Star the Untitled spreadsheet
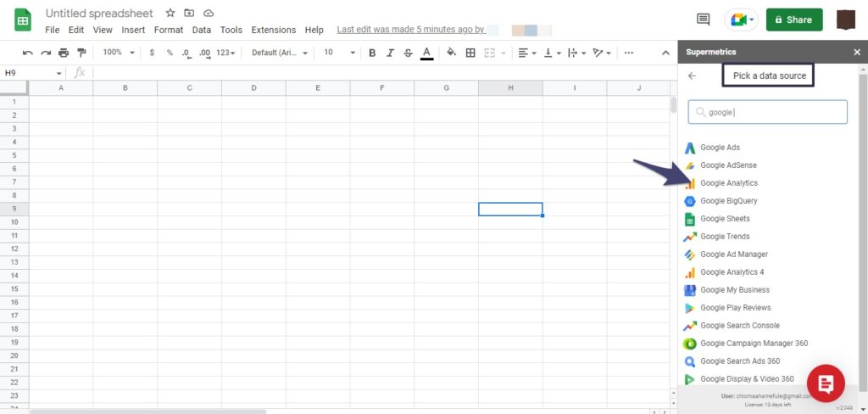Viewport: 868px width, 414px height. [170, 13]
